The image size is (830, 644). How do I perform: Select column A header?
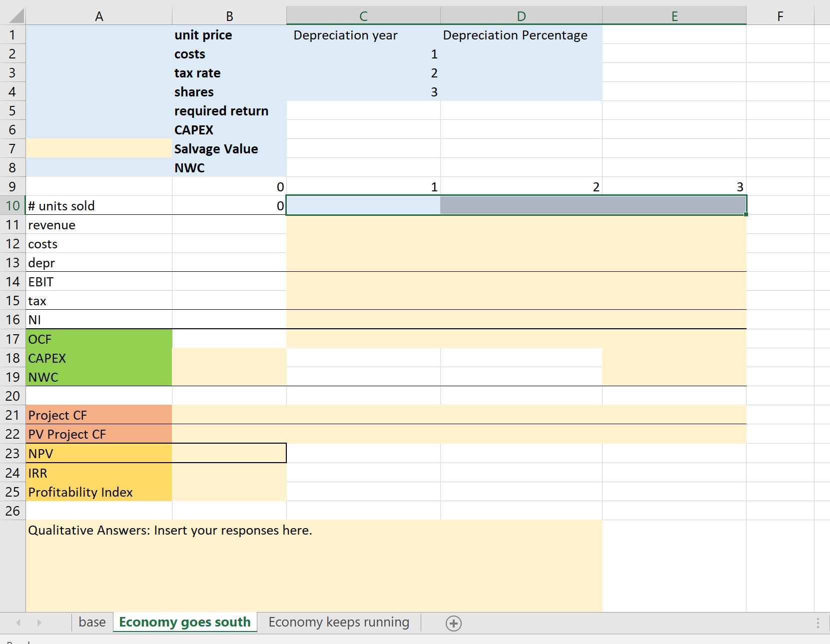99,16
